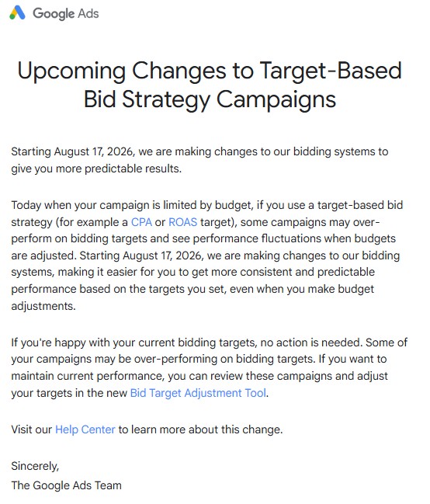Open the ROAS link
Image resolution: width=430 pixels, height=504 pixels.
point(182,222)
